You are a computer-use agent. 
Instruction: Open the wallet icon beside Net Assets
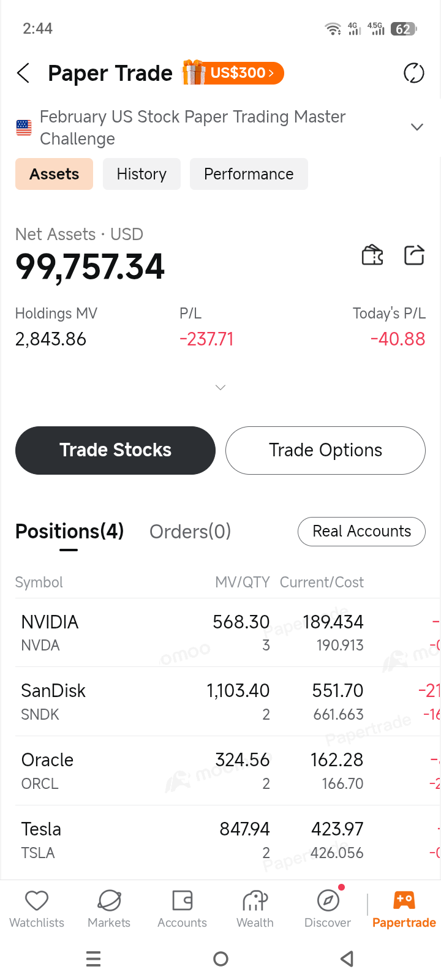[x=372, y=255]
